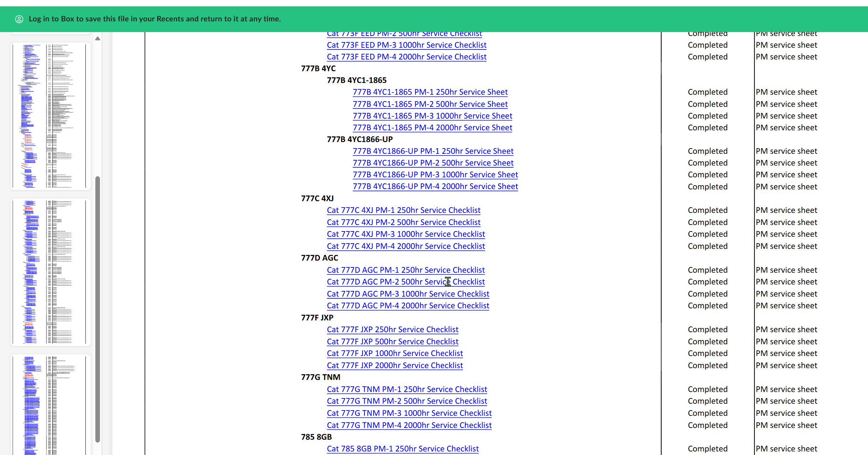868x455 pixels.
Task: Open 777B 4YC1866-UP PM-4 2000hr Service Sheet
Action: point(435,186)
